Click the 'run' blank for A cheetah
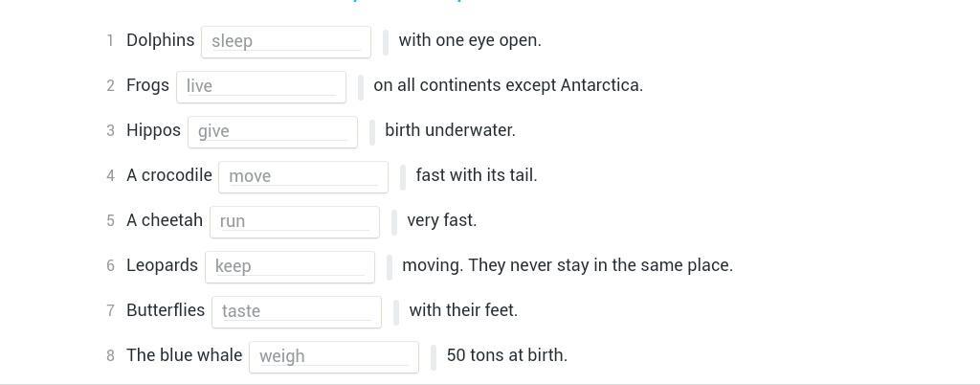The width and height of the screenshot is (980, 385). [294, 221]
